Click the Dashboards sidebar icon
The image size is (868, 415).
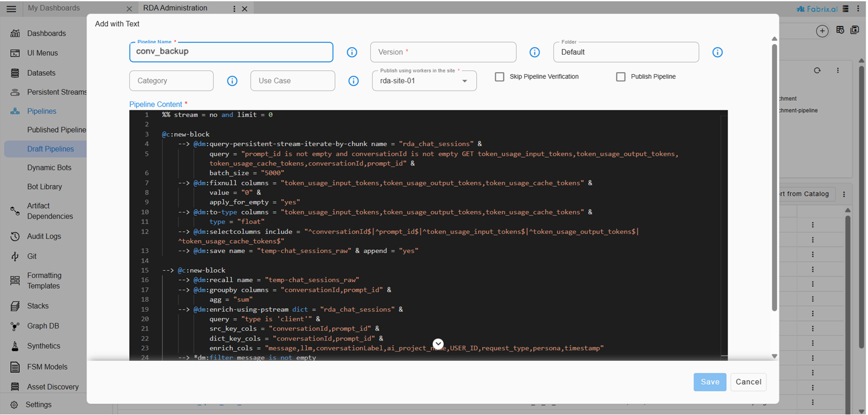coord(15,34)
